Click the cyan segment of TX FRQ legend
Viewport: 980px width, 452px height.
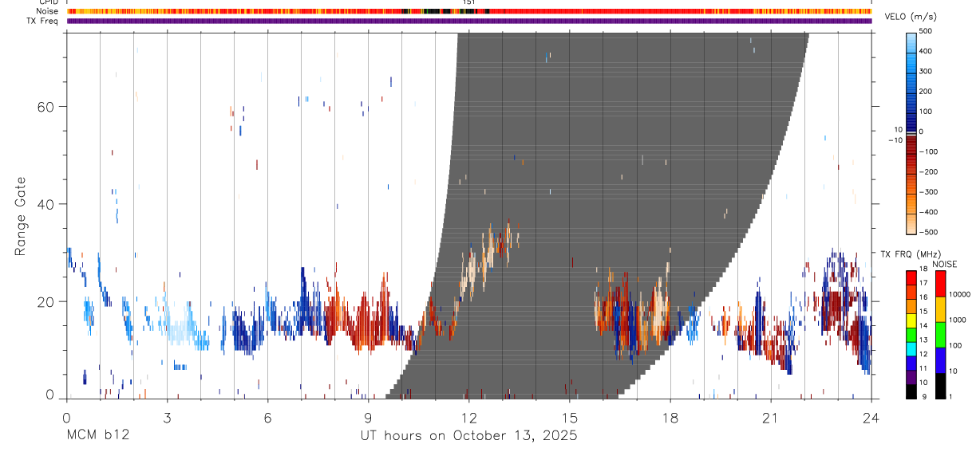pyautogui.click(x=911, y=349)
